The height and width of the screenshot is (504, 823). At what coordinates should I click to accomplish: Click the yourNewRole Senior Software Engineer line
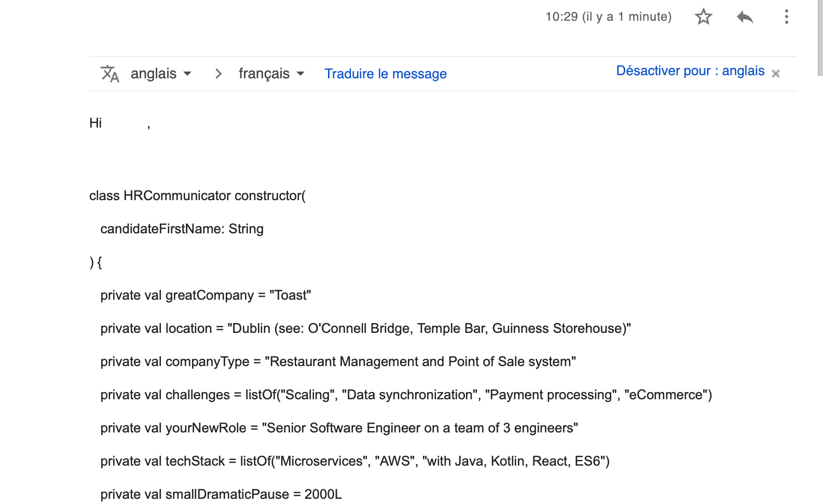(x=339, y=428)
